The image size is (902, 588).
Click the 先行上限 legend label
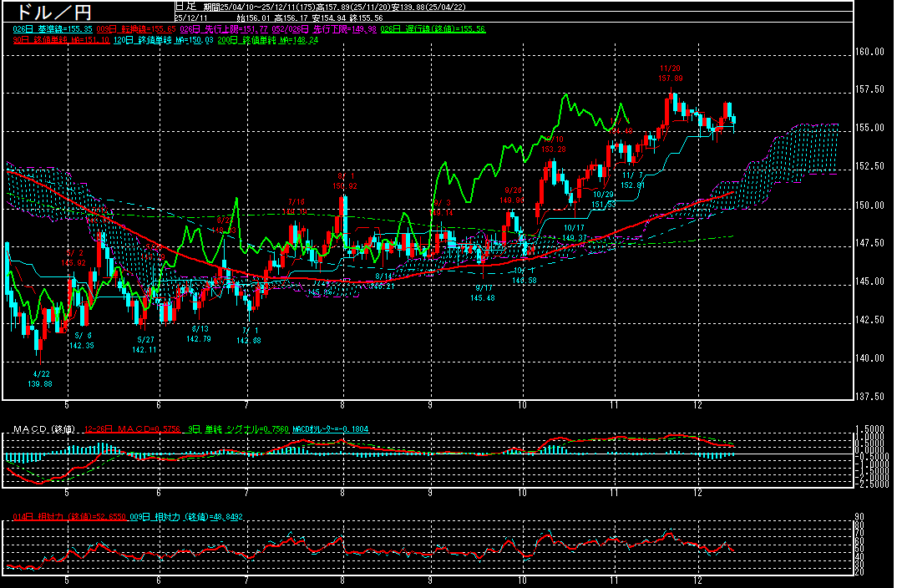click(x=225, y=29)
